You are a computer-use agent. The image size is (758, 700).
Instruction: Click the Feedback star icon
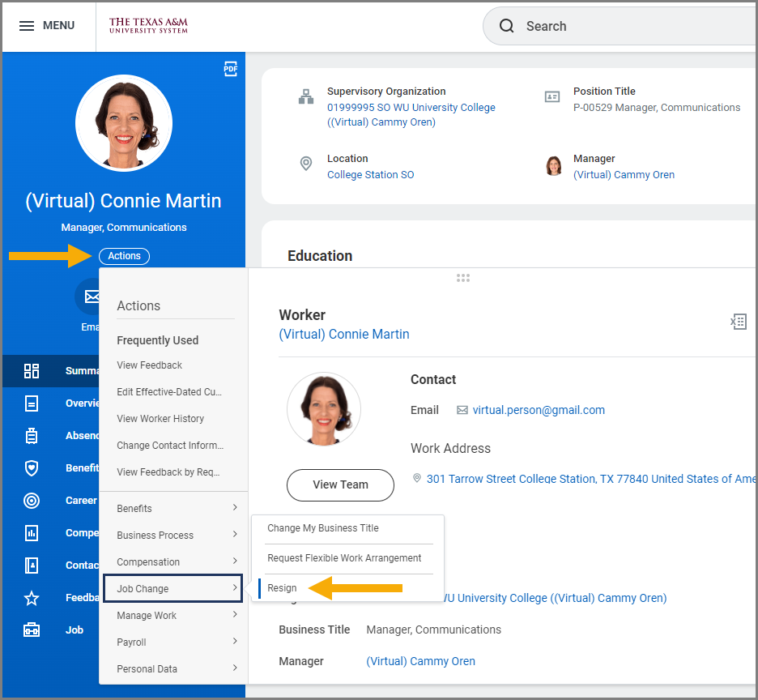tap(32, 598)
